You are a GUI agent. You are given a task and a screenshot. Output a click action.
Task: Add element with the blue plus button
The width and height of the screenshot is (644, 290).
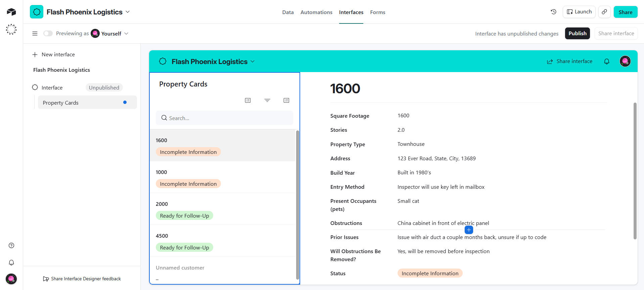(x=469, y=230)
